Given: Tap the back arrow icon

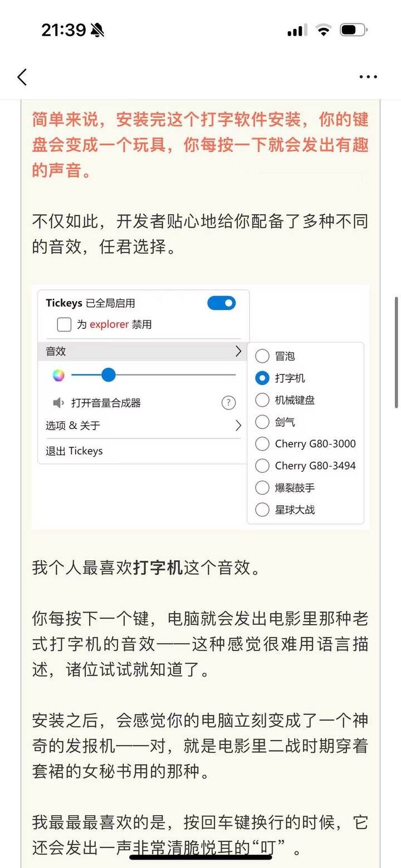Looking at the screenshot, I should pyautogui.click(x=22, y=77).
